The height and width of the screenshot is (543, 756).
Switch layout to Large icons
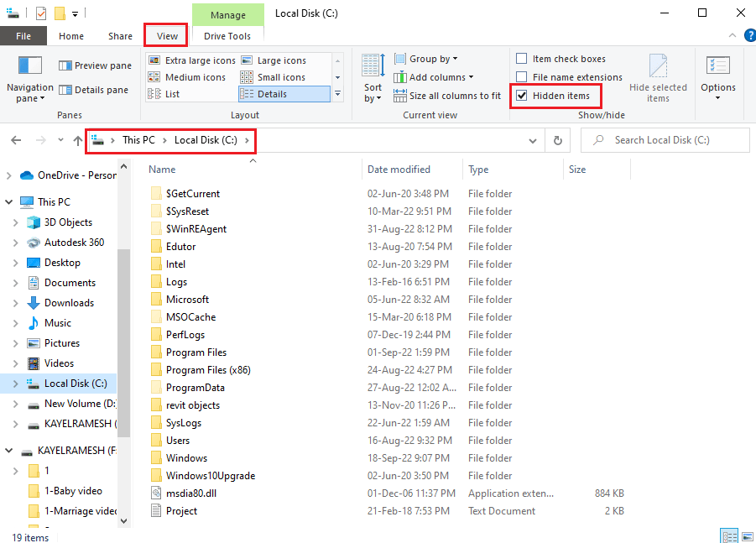(x=274, y=60)
